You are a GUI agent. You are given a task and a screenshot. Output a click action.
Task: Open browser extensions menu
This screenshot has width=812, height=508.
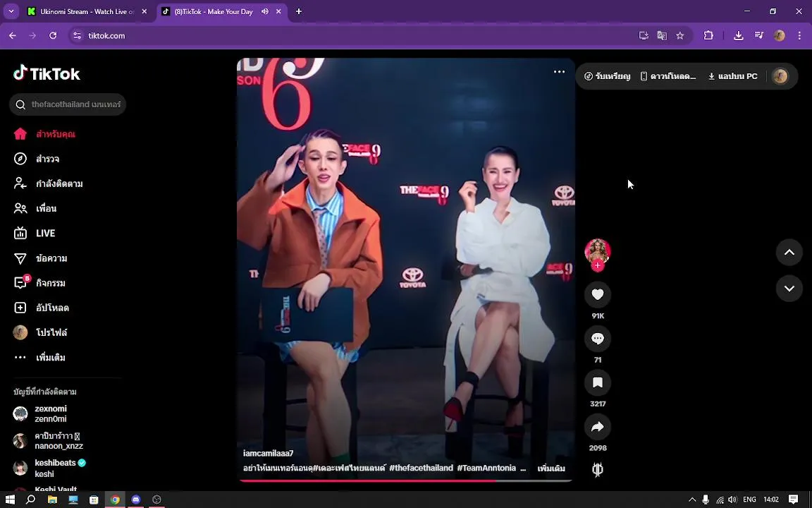coord(708,36)
